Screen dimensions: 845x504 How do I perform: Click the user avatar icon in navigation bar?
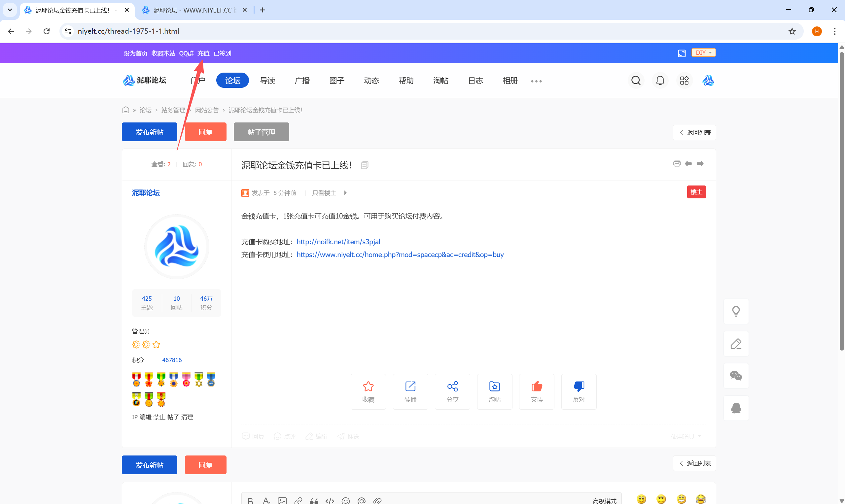pos(708,81)
